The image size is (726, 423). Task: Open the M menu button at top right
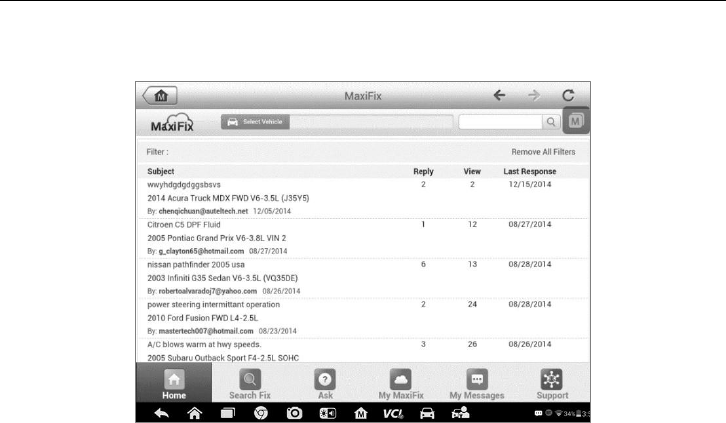(x=576, y=121)
